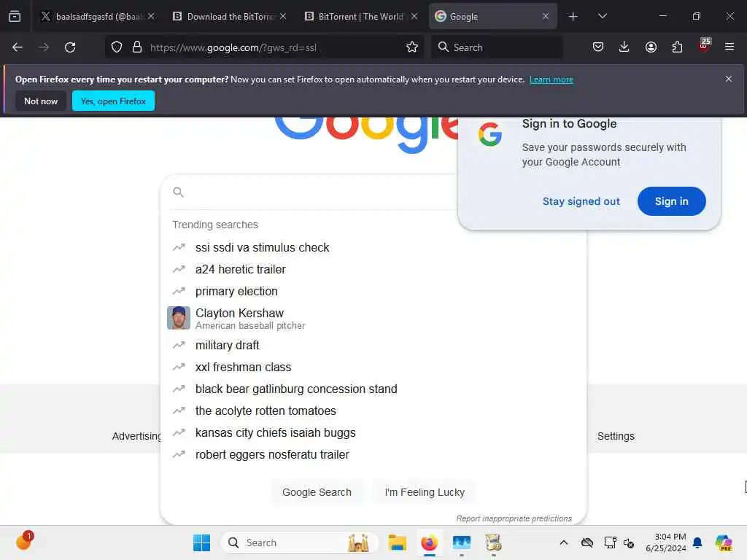This screenshot has height=560, width=747.
Task: Open Firefox View tab list icon
Action: (x=15, y=17)
